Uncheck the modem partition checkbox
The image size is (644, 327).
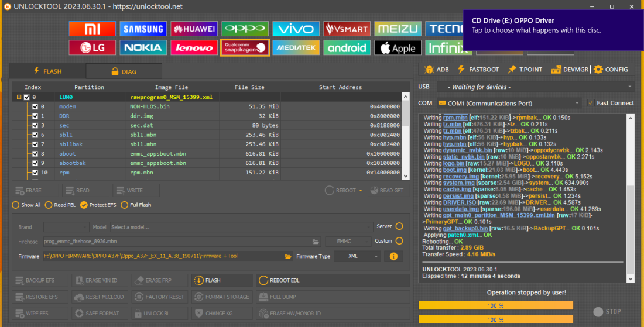click(35, 106)
